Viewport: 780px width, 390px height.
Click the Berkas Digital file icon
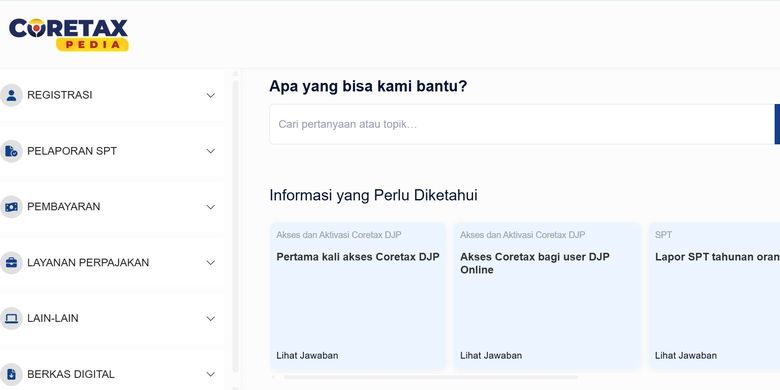point(11,374)
